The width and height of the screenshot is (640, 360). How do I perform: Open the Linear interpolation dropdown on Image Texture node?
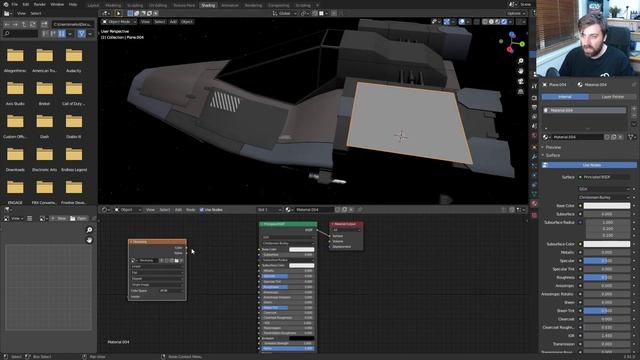coord(157,266)
